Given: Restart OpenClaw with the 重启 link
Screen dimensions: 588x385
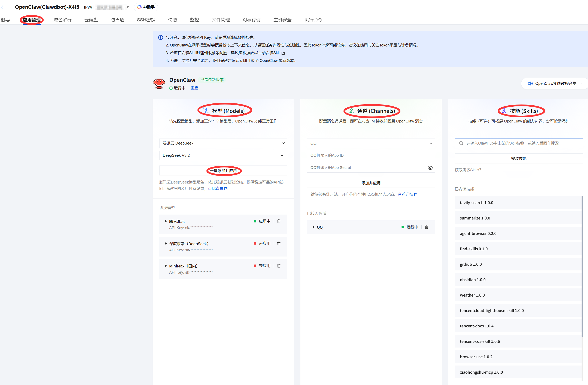Looking at the screenshot, I should [194, 88].
